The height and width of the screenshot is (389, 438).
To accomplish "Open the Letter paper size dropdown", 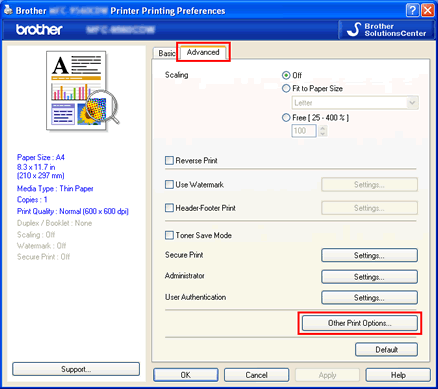I will (355, 103).
